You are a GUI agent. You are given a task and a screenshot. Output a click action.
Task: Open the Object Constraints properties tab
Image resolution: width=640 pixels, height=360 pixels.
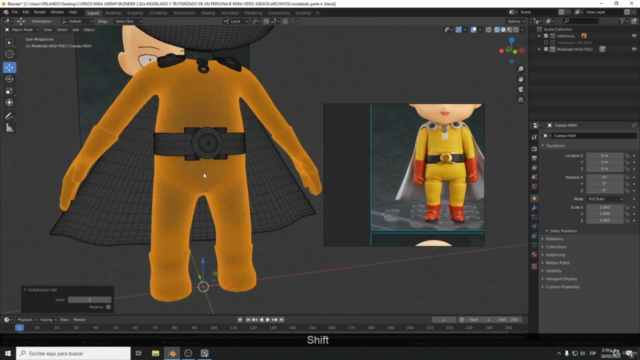coord(534,236)
